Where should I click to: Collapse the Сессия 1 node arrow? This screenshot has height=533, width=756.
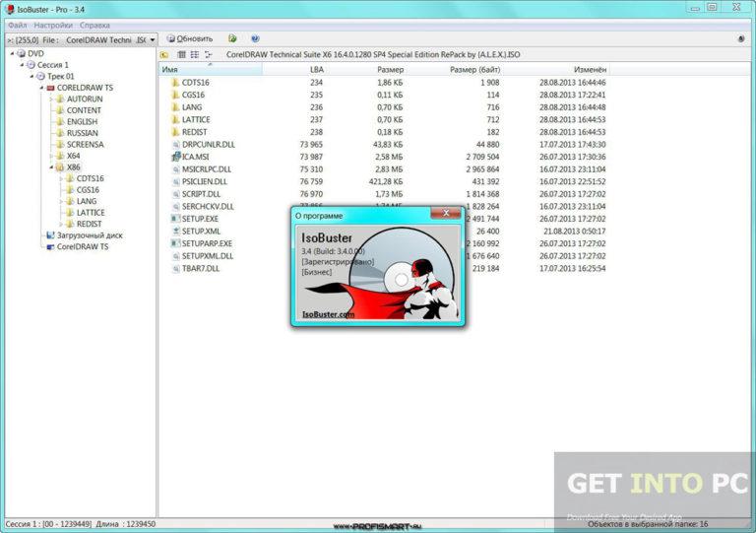tap(22, 65)
